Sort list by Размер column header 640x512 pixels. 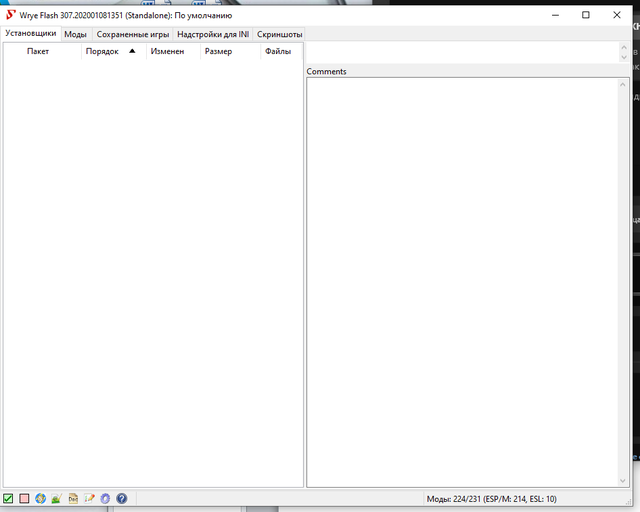coord(218,51)
